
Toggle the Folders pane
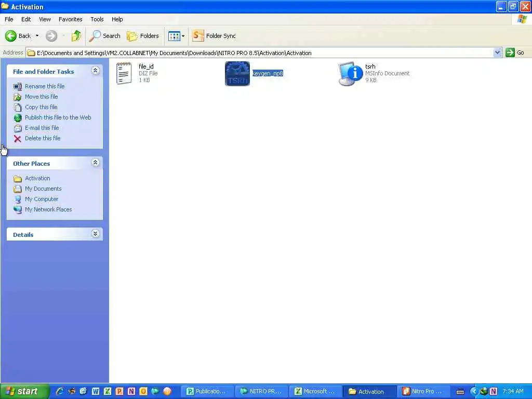143,36
